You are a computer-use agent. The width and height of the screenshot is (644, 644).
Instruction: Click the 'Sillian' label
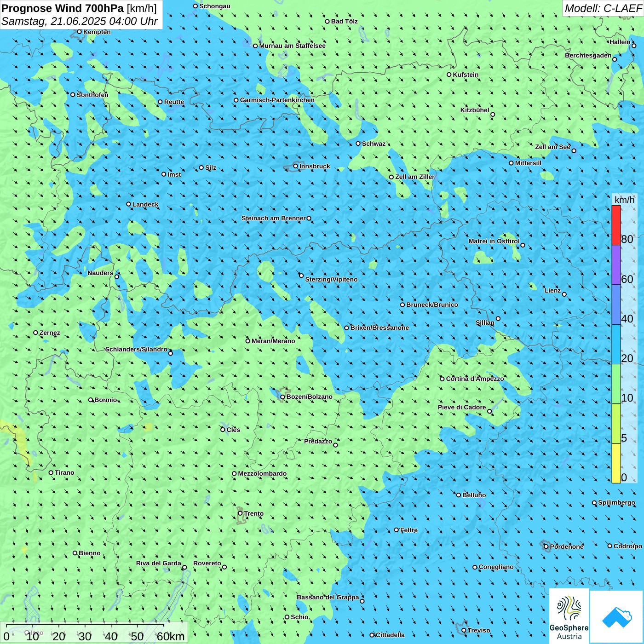[x=485, y=322]
